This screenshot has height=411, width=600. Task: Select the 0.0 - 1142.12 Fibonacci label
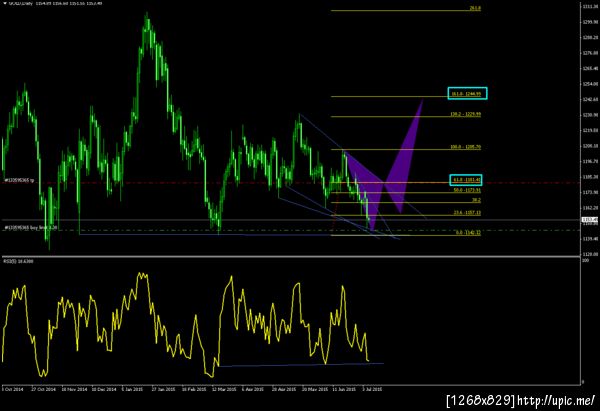[468, 233]
